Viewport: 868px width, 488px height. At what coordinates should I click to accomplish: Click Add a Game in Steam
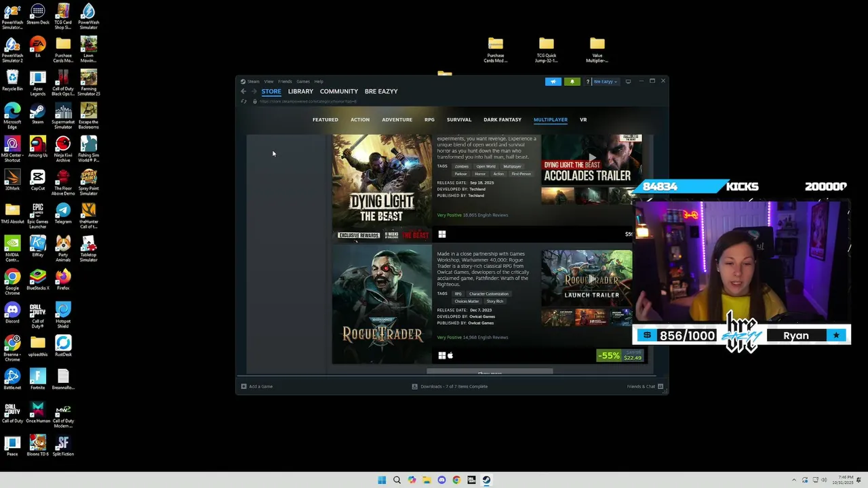click(x=257, y=386)
